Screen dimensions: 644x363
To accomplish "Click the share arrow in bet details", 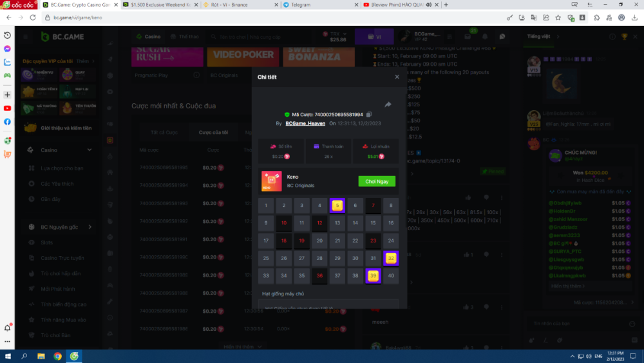I will click(388, 104).
